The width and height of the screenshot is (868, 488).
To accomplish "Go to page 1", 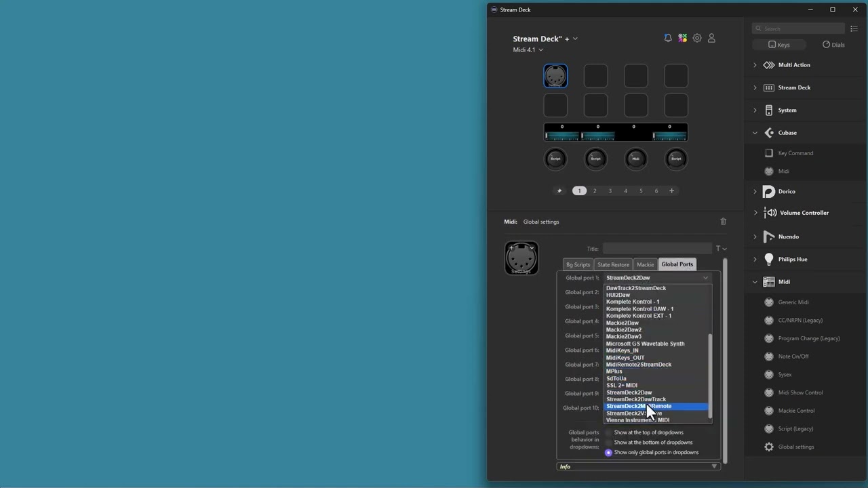I will click(x=579, y=191).
